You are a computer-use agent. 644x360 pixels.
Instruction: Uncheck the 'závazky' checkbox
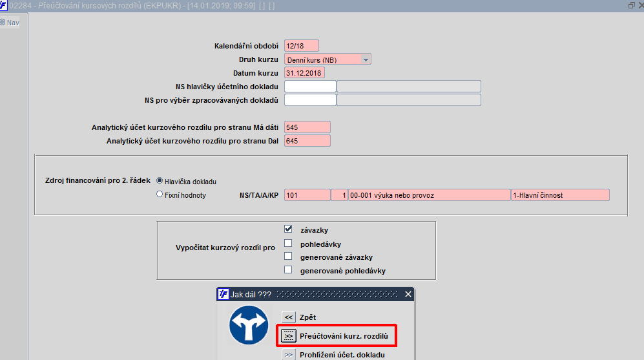[x=288, y=229]
